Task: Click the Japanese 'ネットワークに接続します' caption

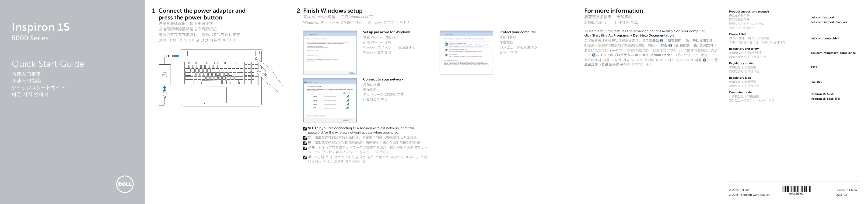Action: 383,94
